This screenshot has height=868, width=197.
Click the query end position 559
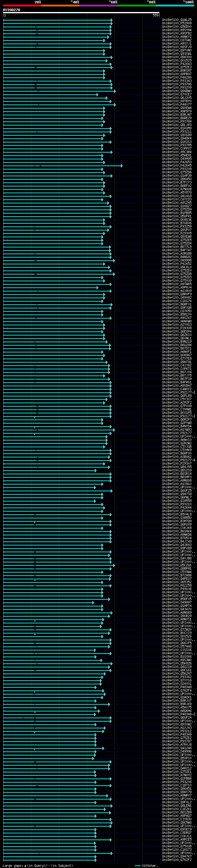[x=155, y=15]
